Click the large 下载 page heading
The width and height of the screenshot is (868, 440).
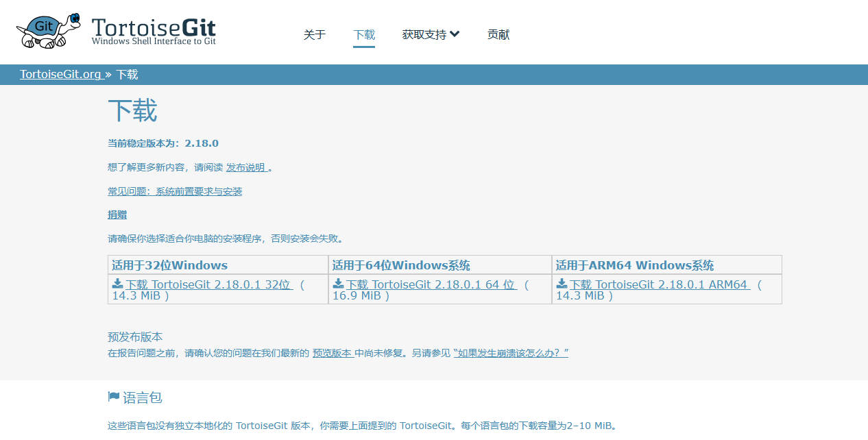[132, 110]
